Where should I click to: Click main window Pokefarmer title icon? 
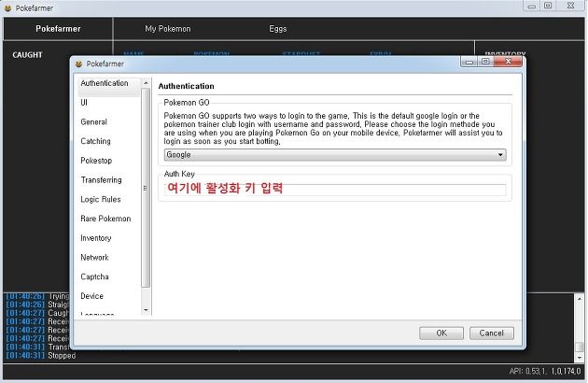coord(7,7)
